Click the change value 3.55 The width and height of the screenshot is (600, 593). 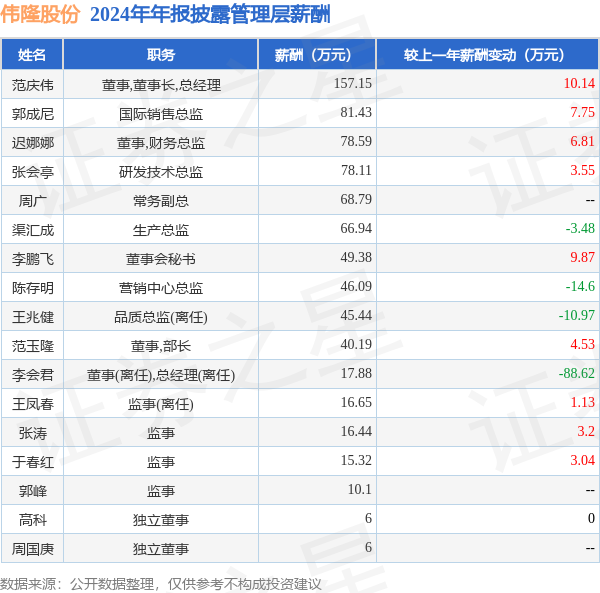click(x=582, y=170)
